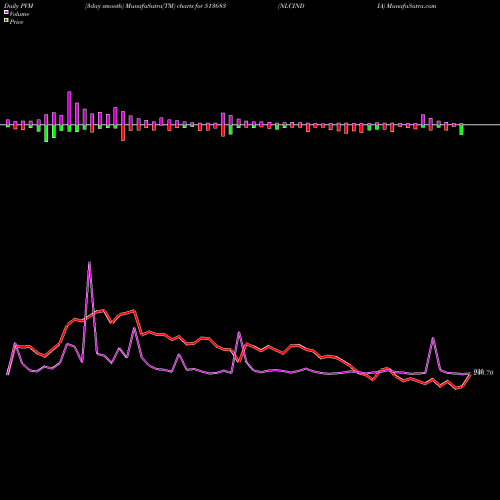Click the Daily PVM title text

[19, 6]
